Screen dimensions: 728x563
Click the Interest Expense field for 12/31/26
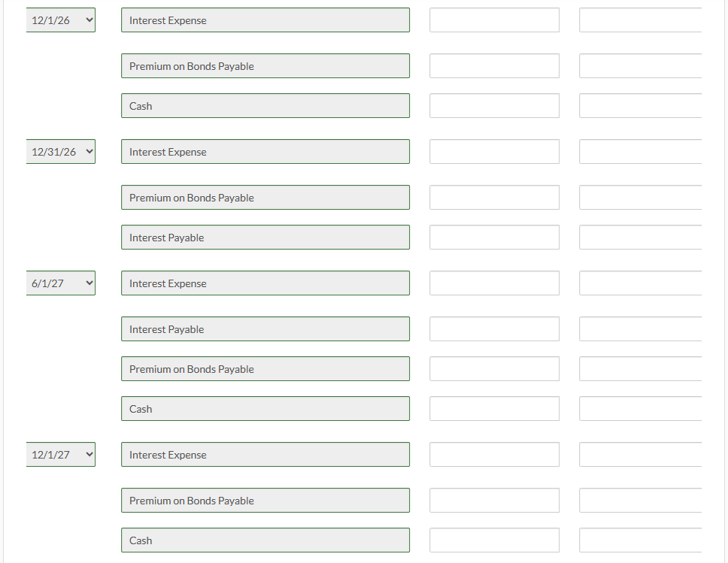265,151
